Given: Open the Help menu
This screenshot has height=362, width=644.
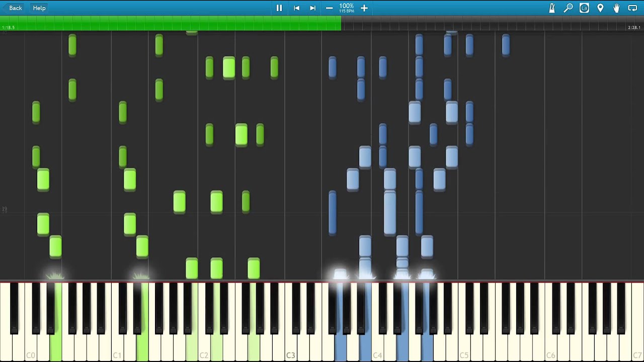Looking at the screenshot, I should (x=39, y=8).
